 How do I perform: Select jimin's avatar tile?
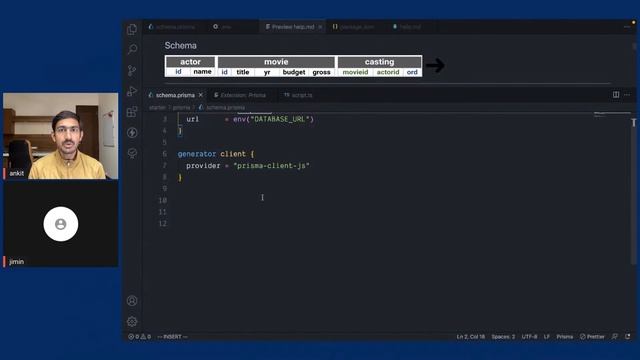[x=61, y=224]
